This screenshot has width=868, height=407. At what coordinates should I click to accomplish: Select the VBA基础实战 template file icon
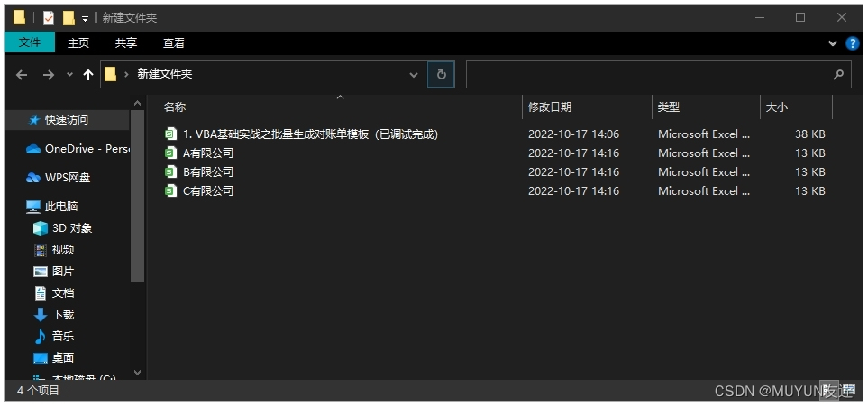170,134
